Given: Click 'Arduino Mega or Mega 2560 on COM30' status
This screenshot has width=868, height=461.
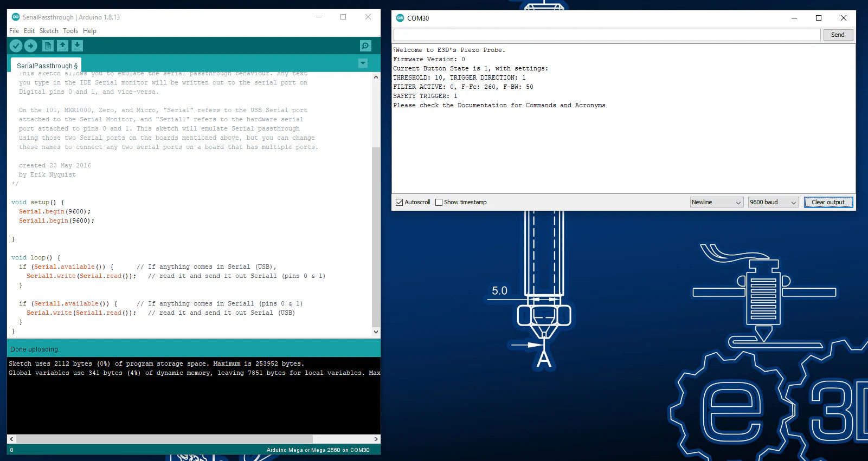Looking at the screenshot, I should click(318, 450).
